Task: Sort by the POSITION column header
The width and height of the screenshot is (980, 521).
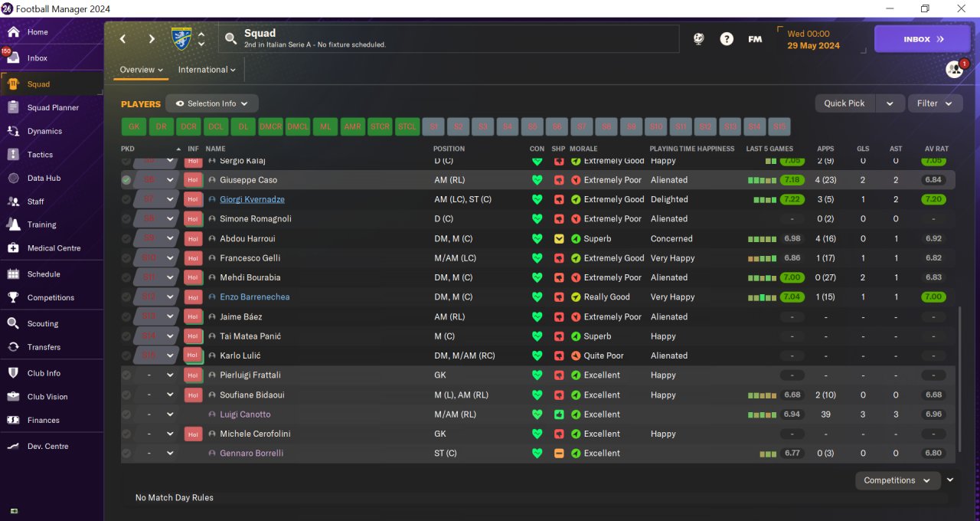Action: coord(449,149)
